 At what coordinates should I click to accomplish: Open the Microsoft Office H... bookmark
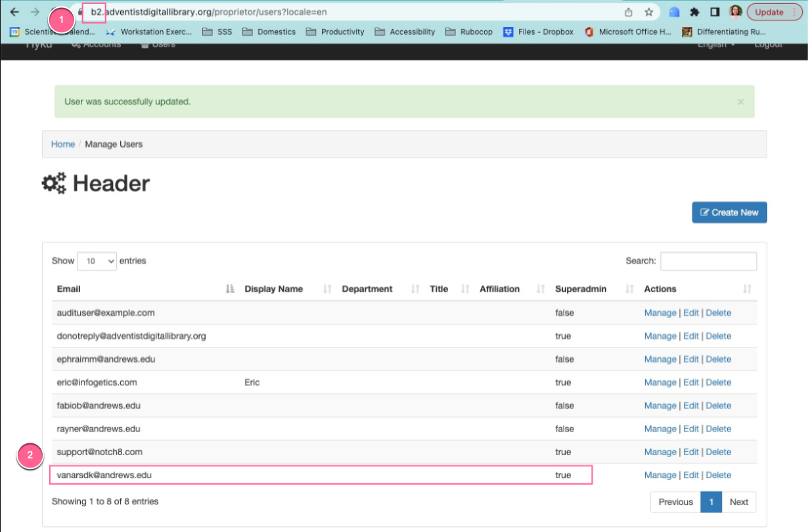pyautogui.click(x=628, y=32)
